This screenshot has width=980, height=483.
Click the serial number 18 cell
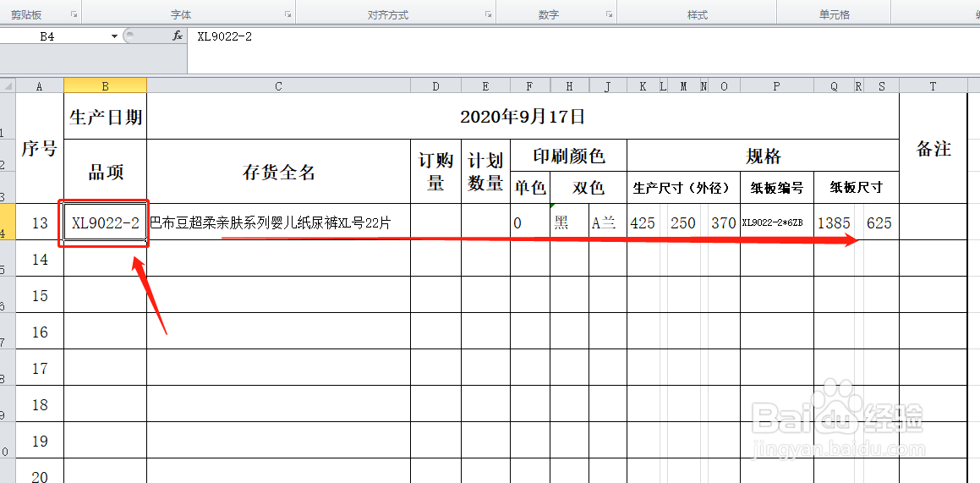pos(40,404)
